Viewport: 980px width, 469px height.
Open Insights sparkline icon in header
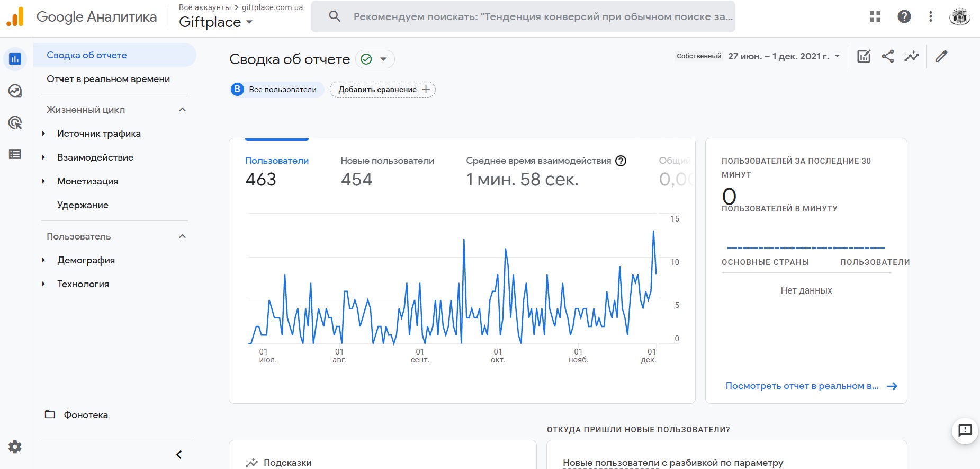[912, 56]
